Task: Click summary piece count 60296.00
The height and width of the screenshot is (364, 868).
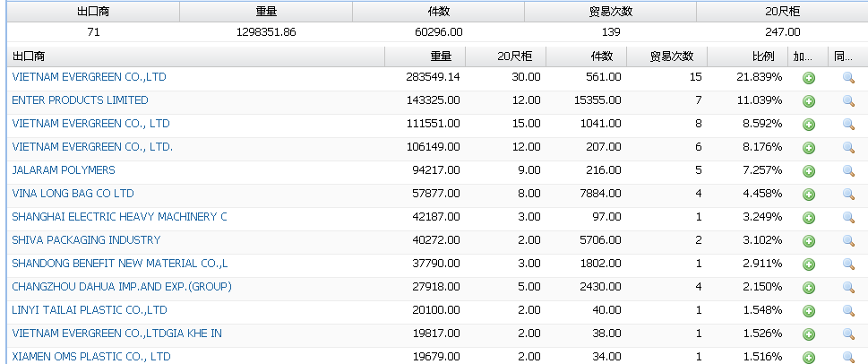Action: pyautogui.click(x=438, y=32)
